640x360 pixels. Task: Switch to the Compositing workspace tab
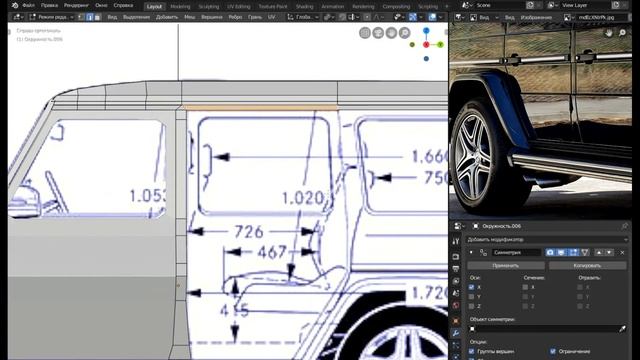coord(396,7)
